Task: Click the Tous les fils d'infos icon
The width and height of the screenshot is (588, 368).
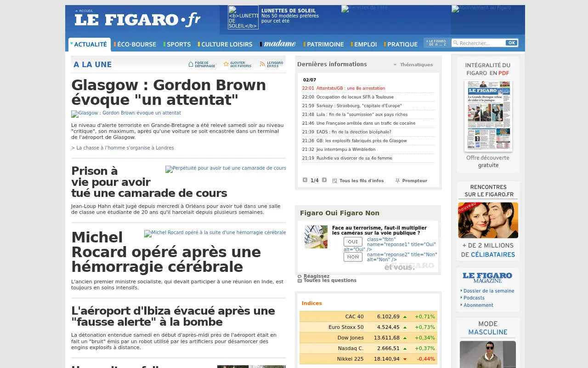Action: pos(334,181)
